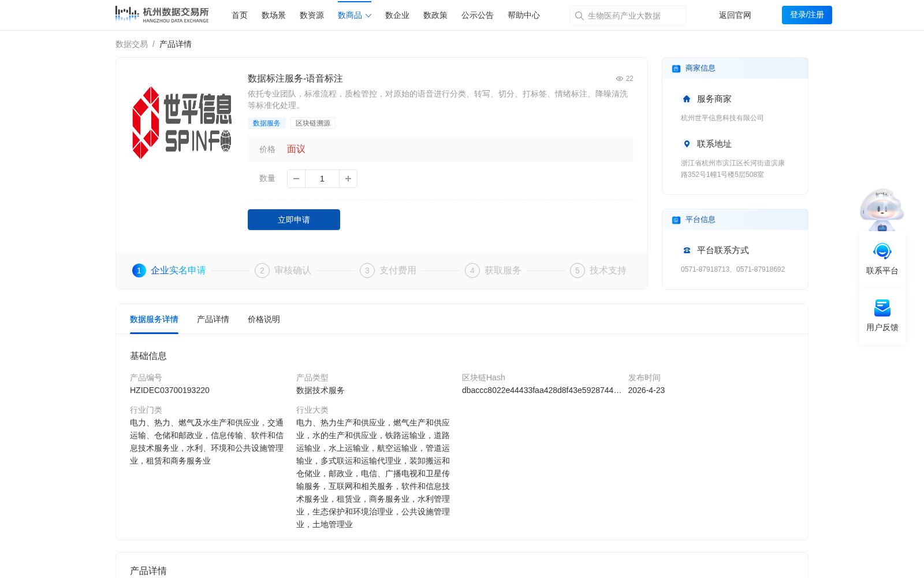Open 数资源 navigation item
The image size is (924, 578).
312,15
